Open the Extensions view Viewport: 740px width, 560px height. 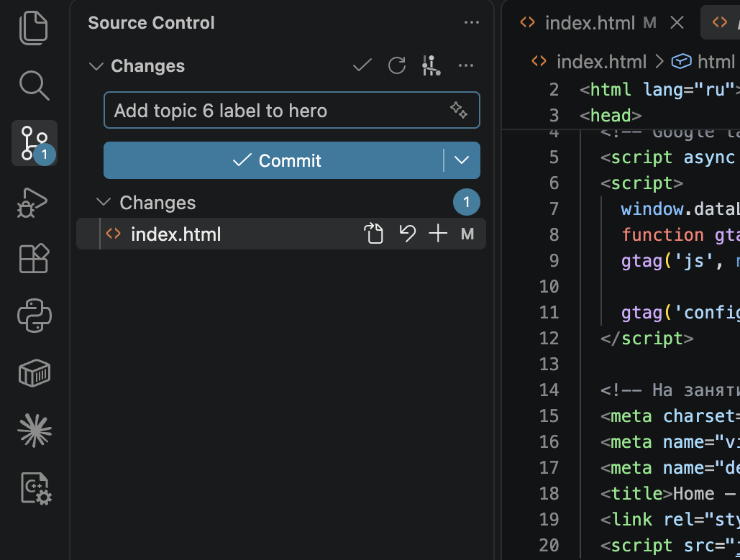click(x=34, y=259)
